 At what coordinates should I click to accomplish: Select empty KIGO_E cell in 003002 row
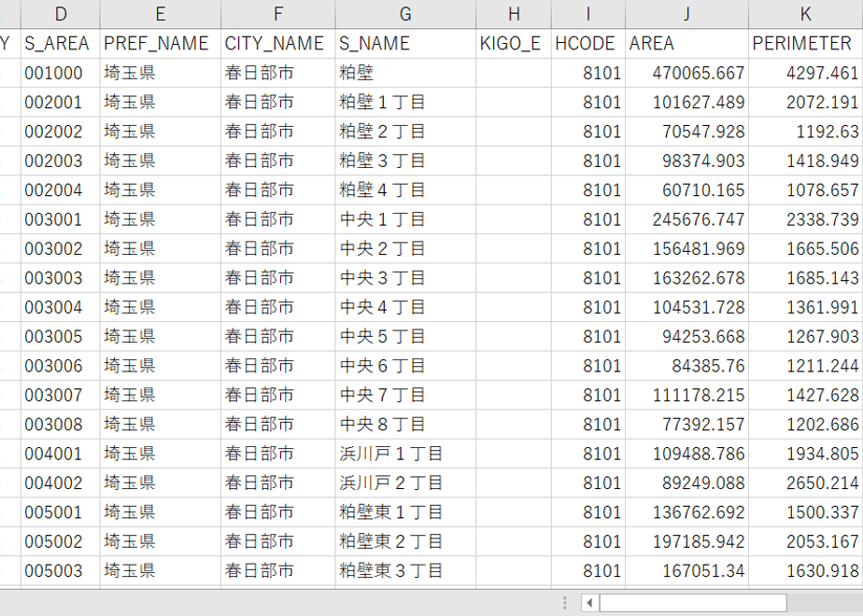coord(514,248)
